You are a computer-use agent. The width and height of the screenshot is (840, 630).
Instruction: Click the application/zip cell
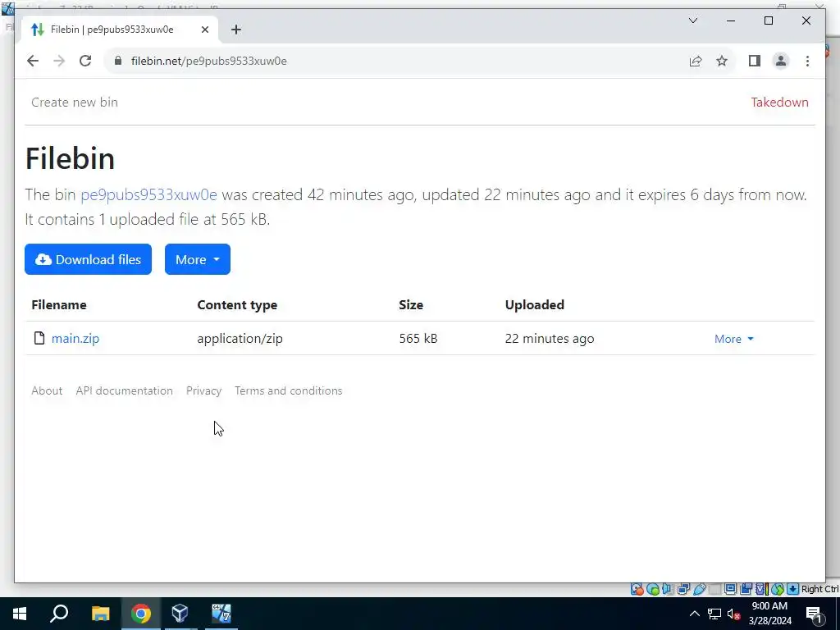[240, 339]
